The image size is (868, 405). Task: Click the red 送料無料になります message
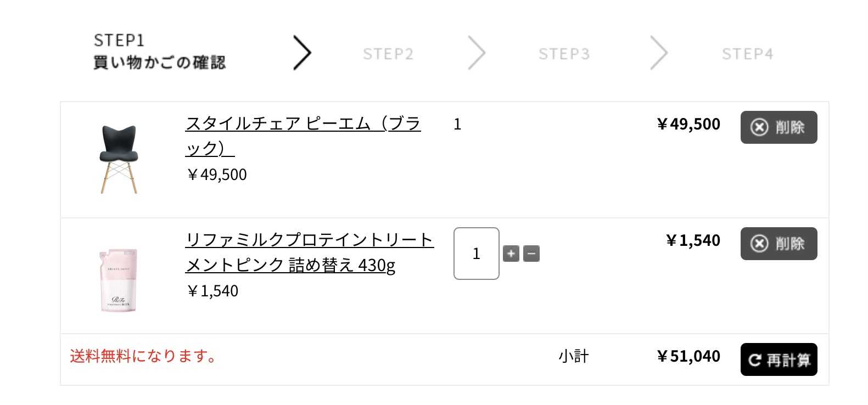pyautogui.click(x=143, y=356)
